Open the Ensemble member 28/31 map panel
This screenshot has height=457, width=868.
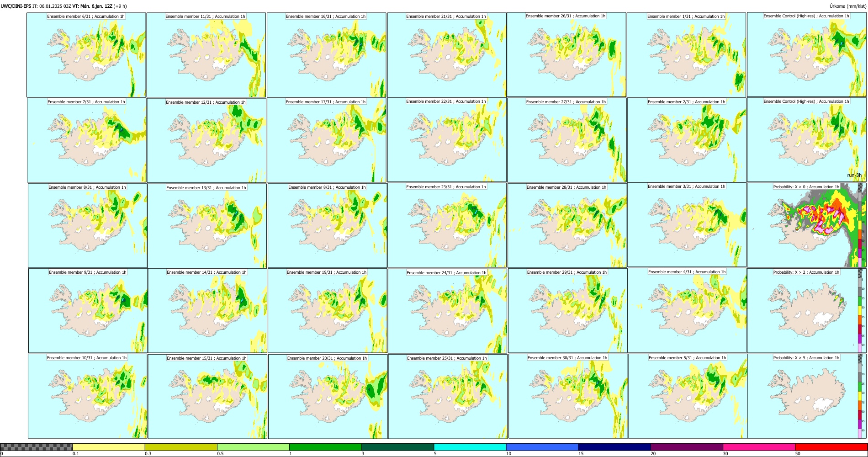[567, 226]
